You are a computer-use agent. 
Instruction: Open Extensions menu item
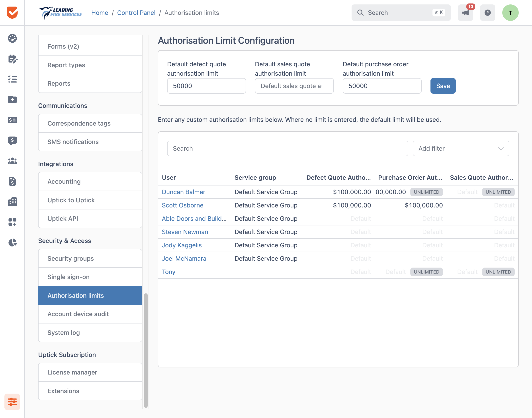click(90, 391)
